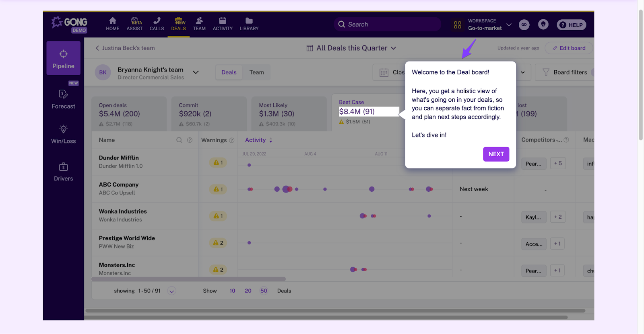Screen dimensions: 644x334
Task: Click the warning badge for Wonka Industries
Action: point(218,216)
